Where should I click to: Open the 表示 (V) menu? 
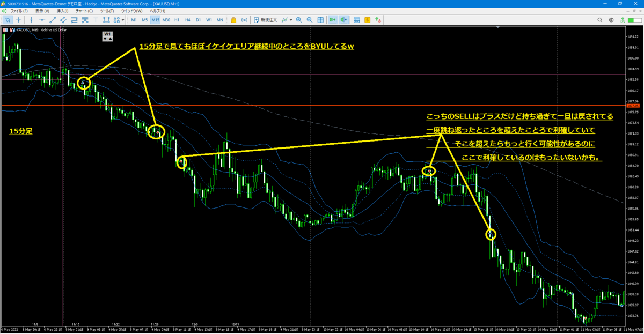click(42, 11)
